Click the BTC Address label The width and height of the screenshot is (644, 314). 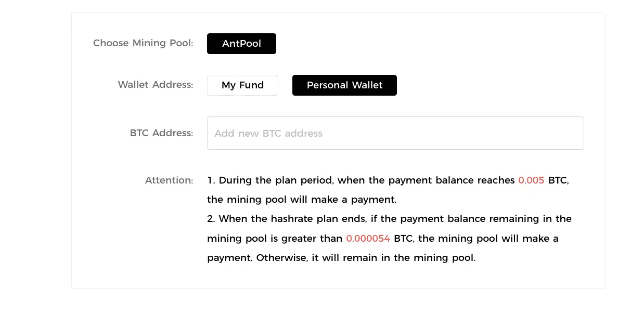[x=161, y=133]
